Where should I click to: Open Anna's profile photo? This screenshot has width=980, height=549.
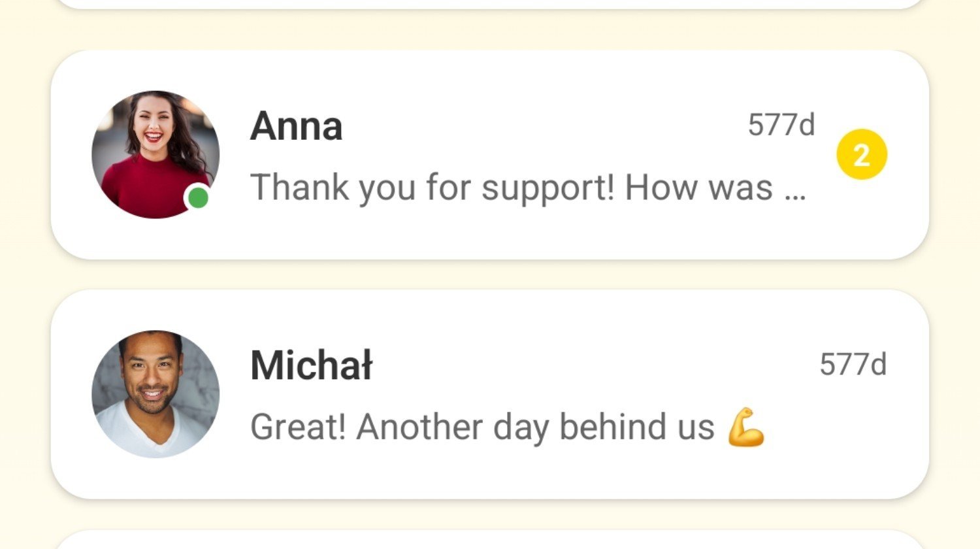pos(155,154)
